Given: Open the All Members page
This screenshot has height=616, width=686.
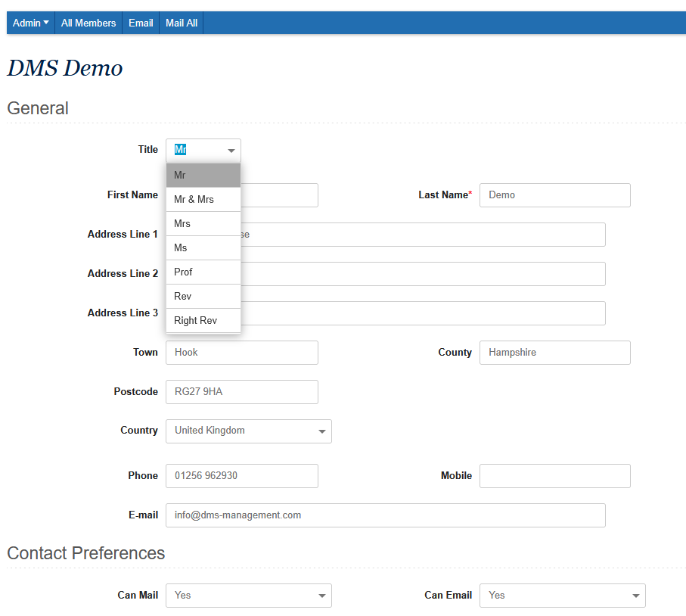Looking at the screenshot, I should (88, 23).
